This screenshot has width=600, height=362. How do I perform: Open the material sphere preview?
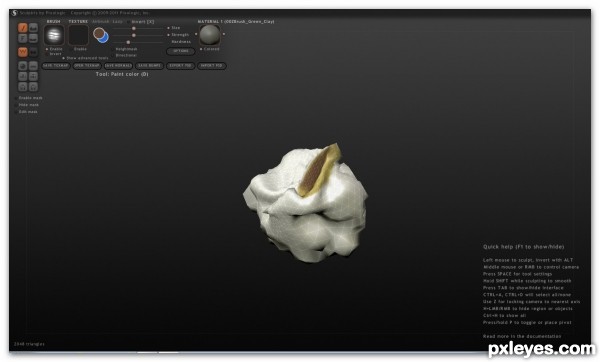click(210, 35)
